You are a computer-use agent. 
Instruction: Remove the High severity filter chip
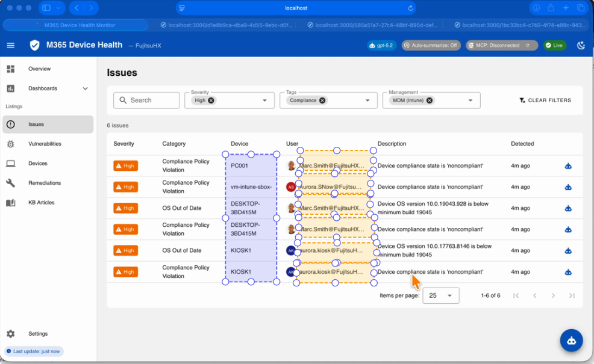tap(211, 100)
